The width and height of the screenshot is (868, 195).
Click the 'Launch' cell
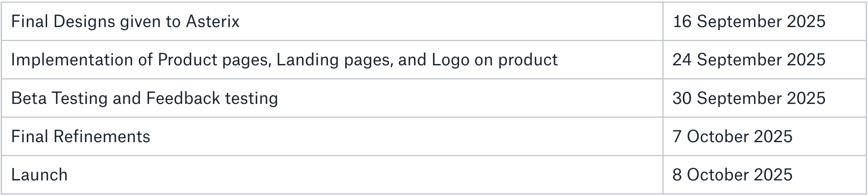coord(332,175)
